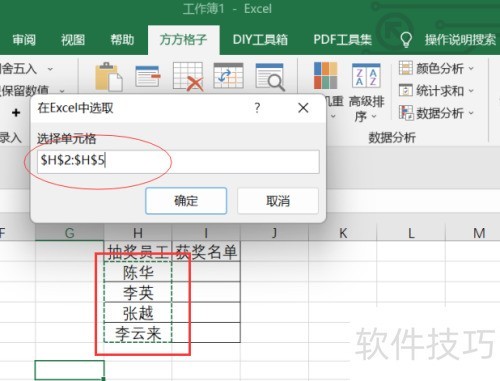Click the 取消 button
Screen dimensions: 500x381
(278, 201)
